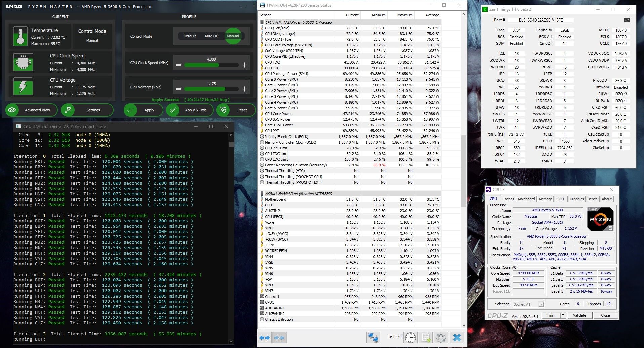Switch to the CPU tab in CPU-Z
The image size is (644, 348).
pyautogui.click(x=493, y=199)
